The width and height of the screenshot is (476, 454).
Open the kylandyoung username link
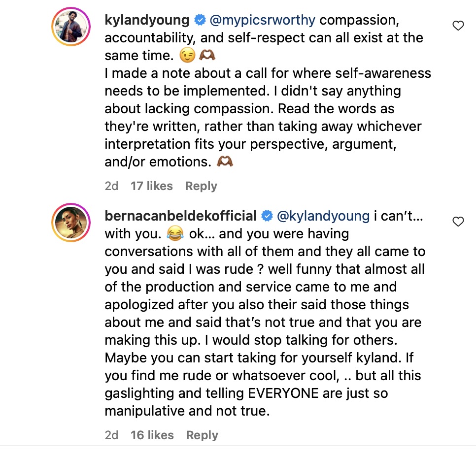click(x=147, y=20)
